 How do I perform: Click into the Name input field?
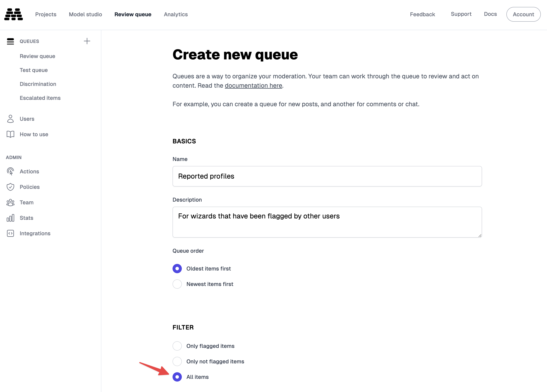[327, 176]
